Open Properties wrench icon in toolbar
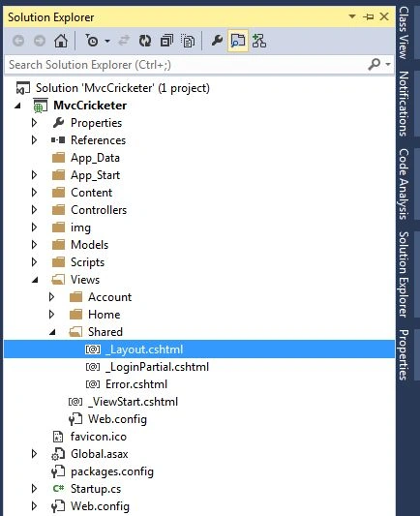 pyautogui.click(x=217, y=41)
